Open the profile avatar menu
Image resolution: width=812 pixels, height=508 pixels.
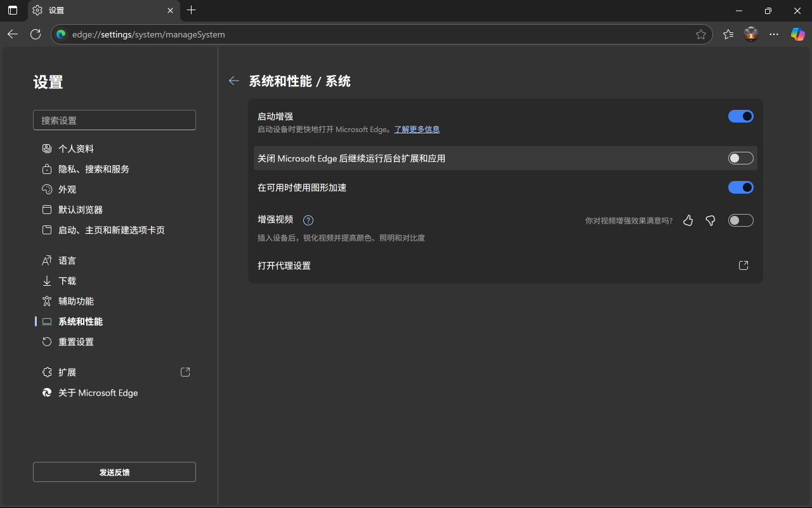click(x=751, y=34)
